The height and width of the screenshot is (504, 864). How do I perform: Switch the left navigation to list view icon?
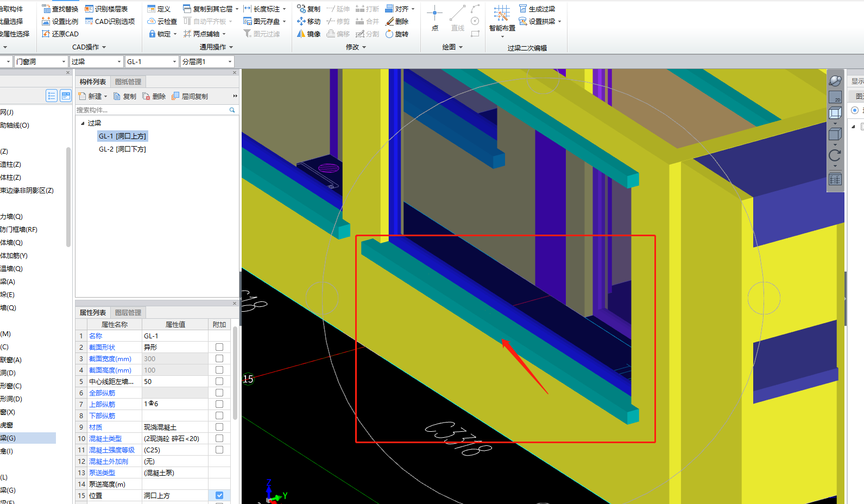pyautogui.click(x=52, y=96)
